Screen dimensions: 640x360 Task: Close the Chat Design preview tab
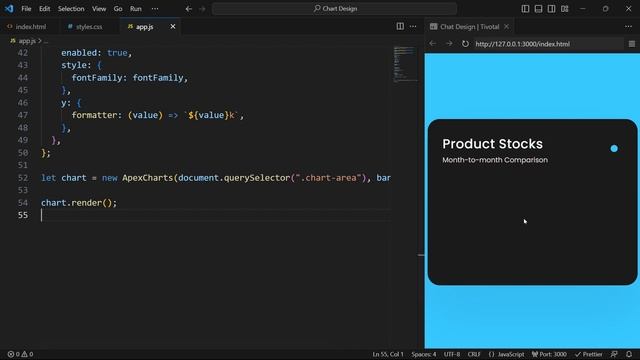[x=507, y=27]
